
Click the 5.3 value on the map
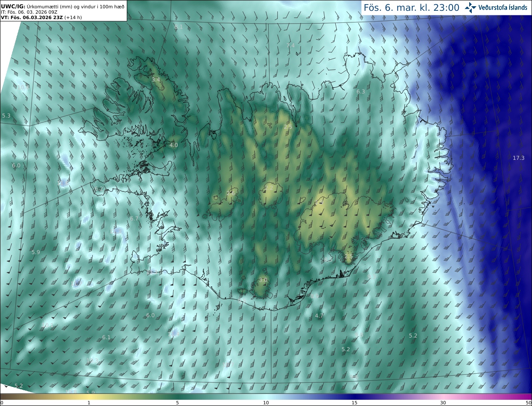(6, 115)
